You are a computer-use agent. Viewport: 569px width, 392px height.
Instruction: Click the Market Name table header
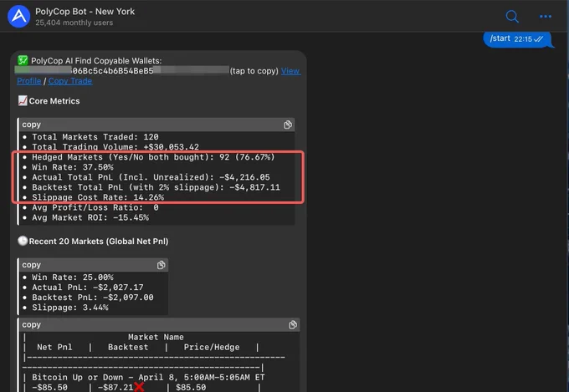[156, 337]
